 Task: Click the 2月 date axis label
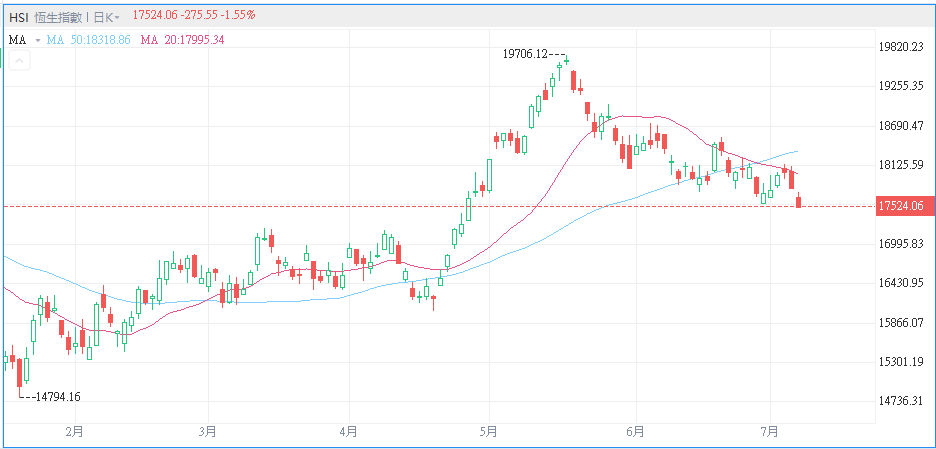point(75,430)
